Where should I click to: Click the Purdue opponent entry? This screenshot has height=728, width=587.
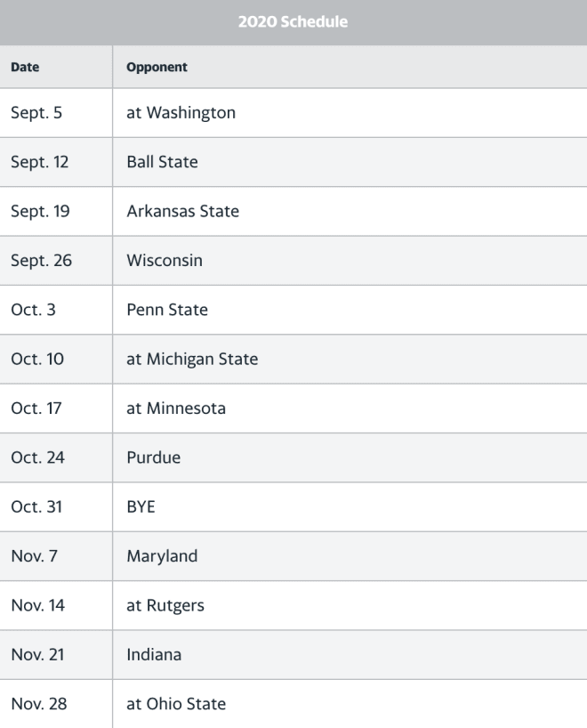pyautogui.click(x=153, y=457)
